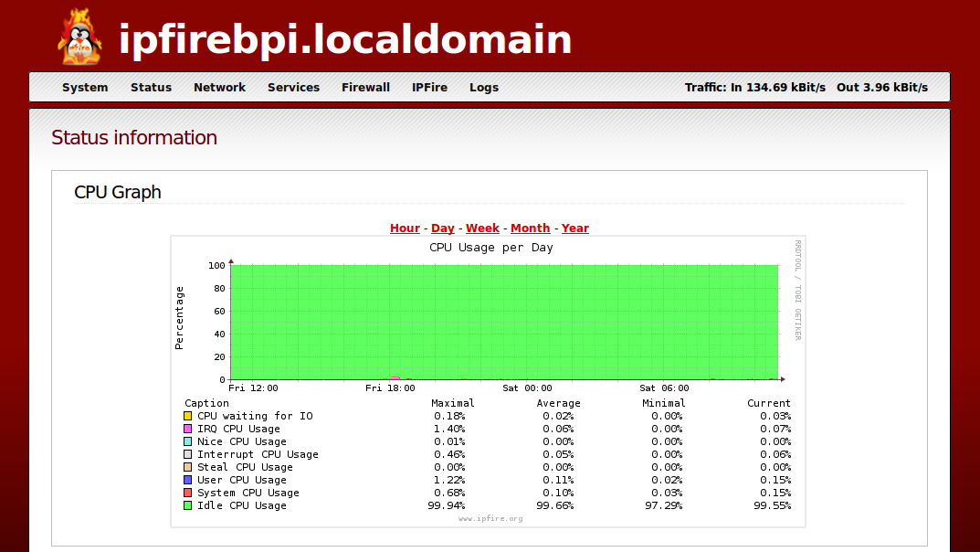
Task: Click the CPU Graph section heading
Action: [118, 192]
